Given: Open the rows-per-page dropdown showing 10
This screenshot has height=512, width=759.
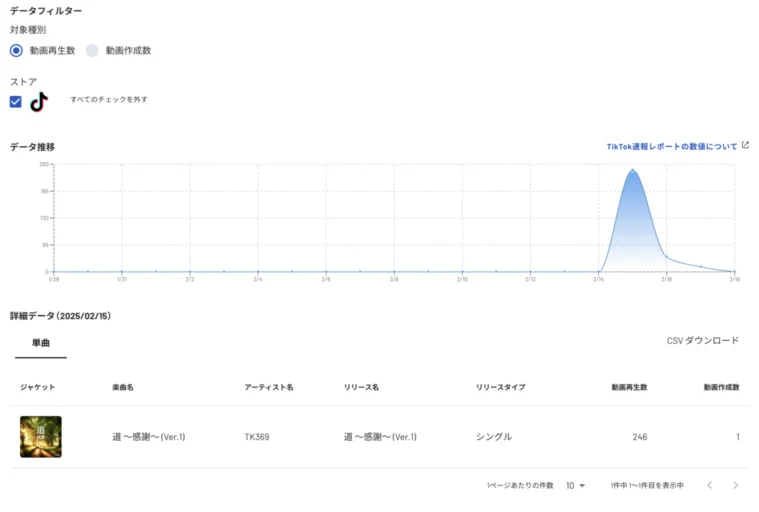Looking at the screenshot, I should pyautogui.click(x=575, y=485).
